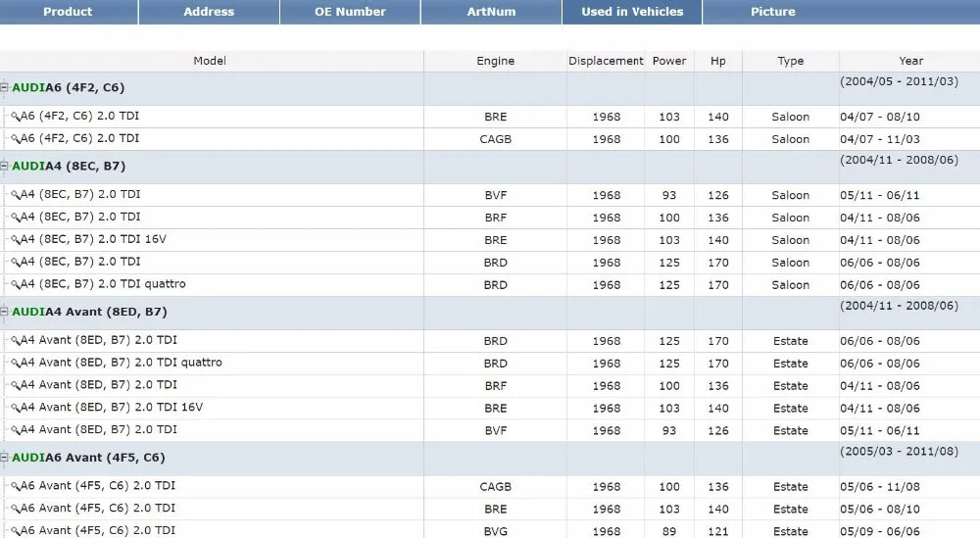Click engine CAGB in A6 Avant row

tap(496, 487)
